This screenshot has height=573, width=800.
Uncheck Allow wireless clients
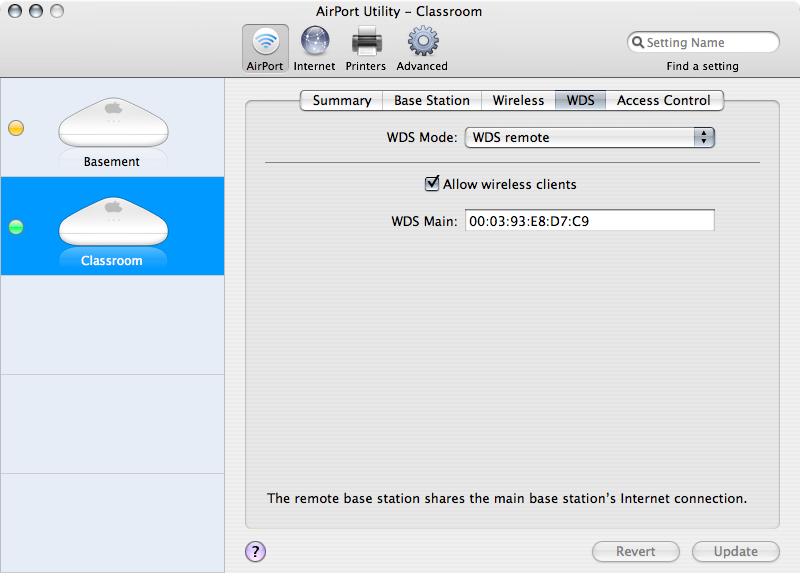click(x=432, y=183)
